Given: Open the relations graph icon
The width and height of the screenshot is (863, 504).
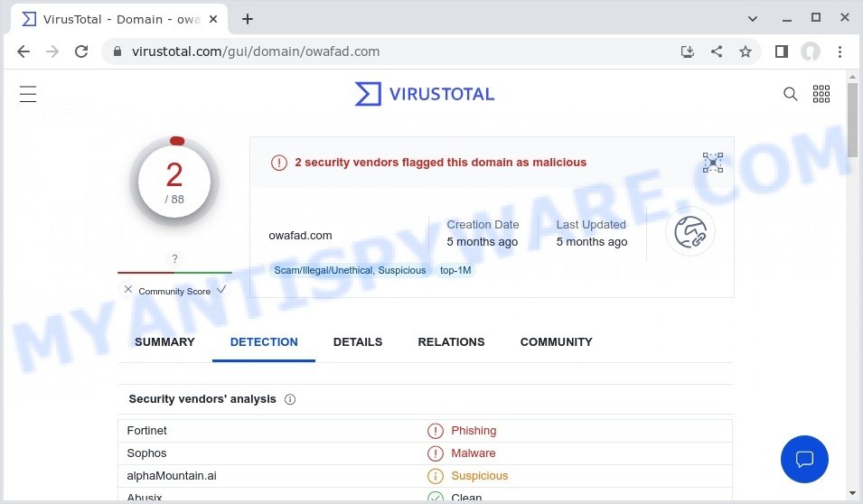Looking at the screenshot, I should [x=713, y=163].
